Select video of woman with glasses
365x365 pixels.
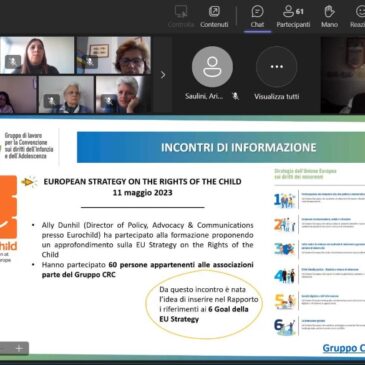(114, 55)
